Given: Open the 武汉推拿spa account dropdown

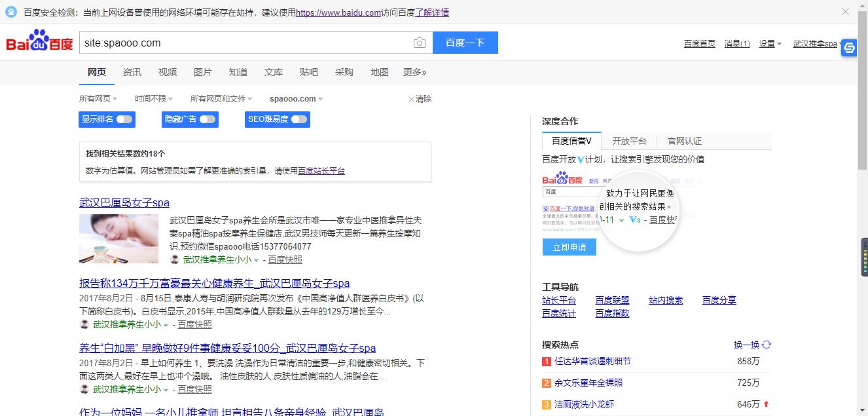Looking at the screenshot, I should click(x=817, y=44).
